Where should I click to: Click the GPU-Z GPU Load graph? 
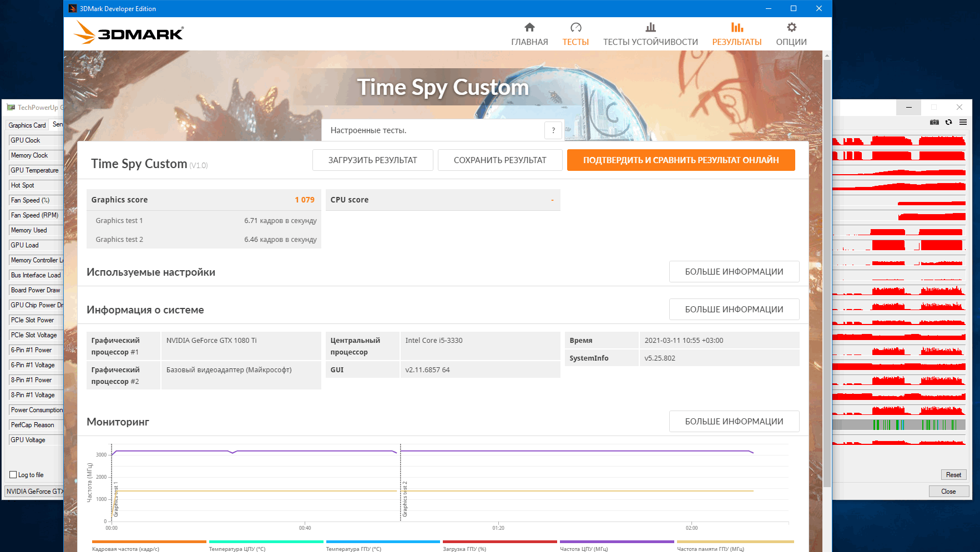(x=899, y=245)
